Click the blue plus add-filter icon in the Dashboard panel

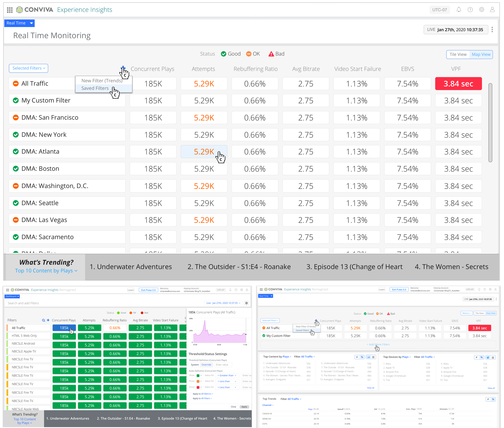click(x=48, y=320)
